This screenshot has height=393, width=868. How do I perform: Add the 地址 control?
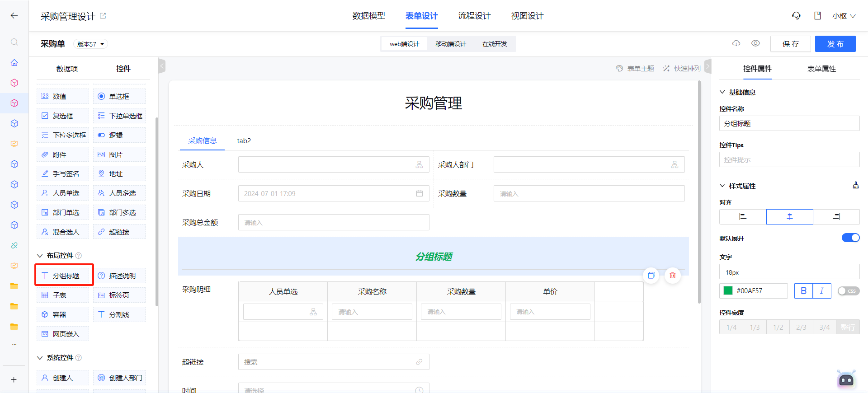pyautogui.click(x=119, y=173)
